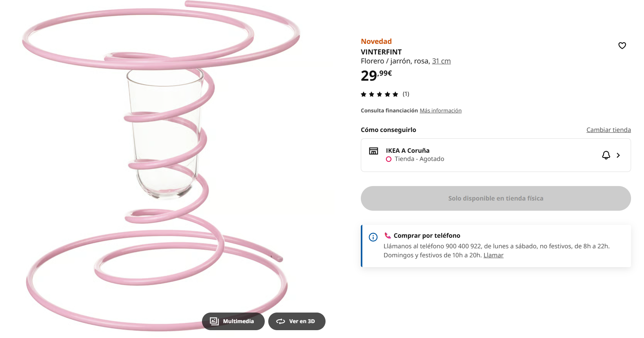The image size is (644, 338).
Task: Add VINTERFINT to favorites with heart icon
Action: pos(622,45)
